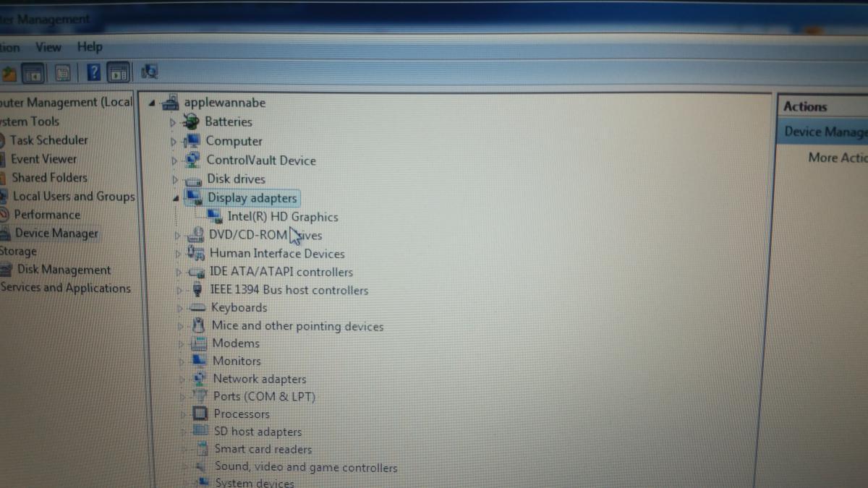
Task: Click the ControlVault Device icon
Action: (x=193, y=160)
